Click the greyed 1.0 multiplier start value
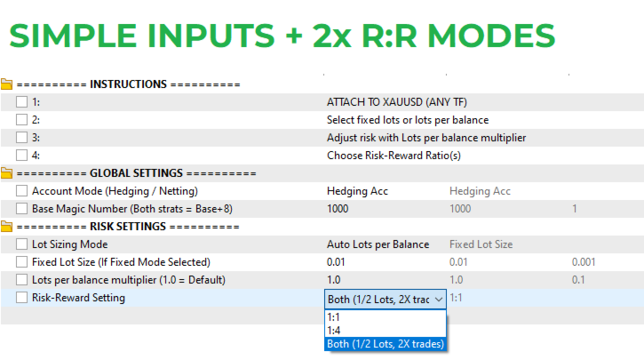644x360 pixels. (x=456, y=280)
